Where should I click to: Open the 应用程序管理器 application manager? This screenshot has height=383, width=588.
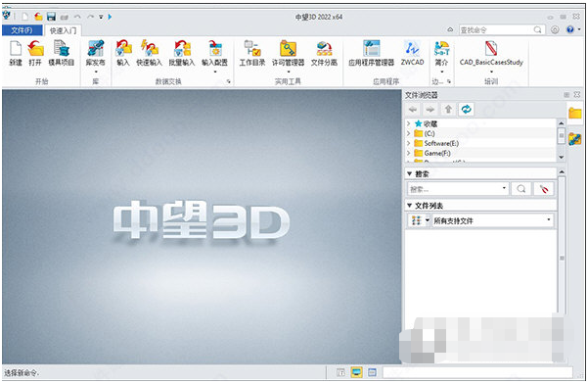click(371, 49)
